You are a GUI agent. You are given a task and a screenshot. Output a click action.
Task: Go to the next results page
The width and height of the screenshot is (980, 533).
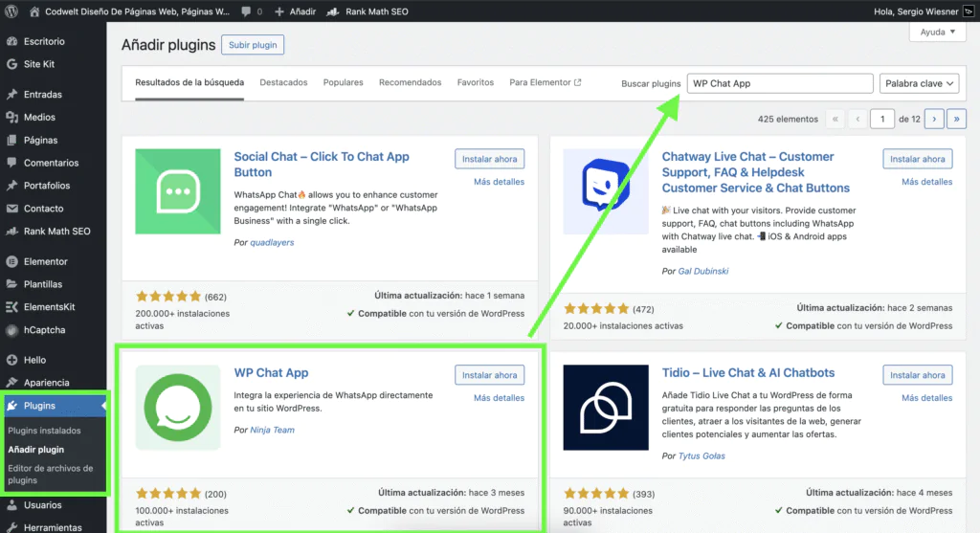[934, 119]
